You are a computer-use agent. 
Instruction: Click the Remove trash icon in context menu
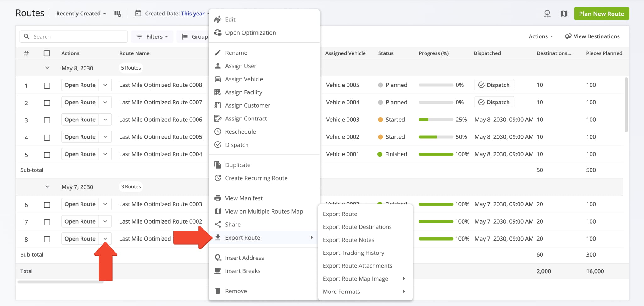coord(218,291)
